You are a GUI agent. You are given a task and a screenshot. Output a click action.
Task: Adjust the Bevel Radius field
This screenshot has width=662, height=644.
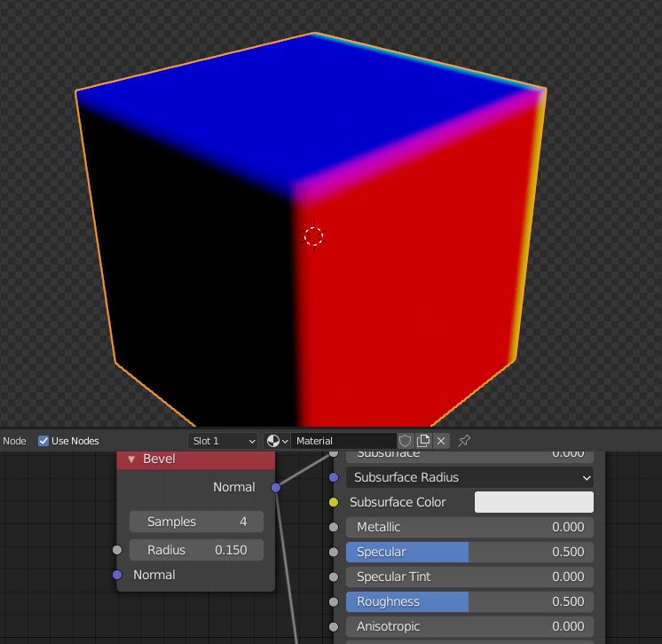pyautogui.click(x=196, y=550)
